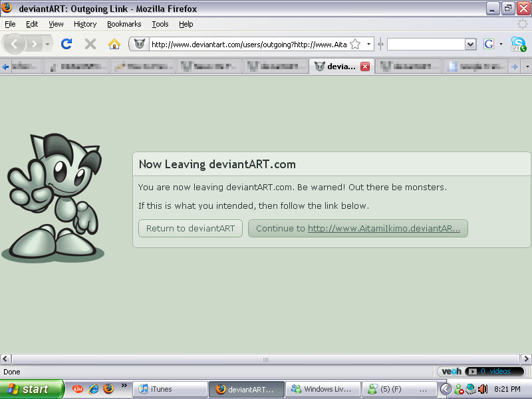532x399 pixels.
Task: Open the volume speaker tray icon
Action: pos(483,389)
